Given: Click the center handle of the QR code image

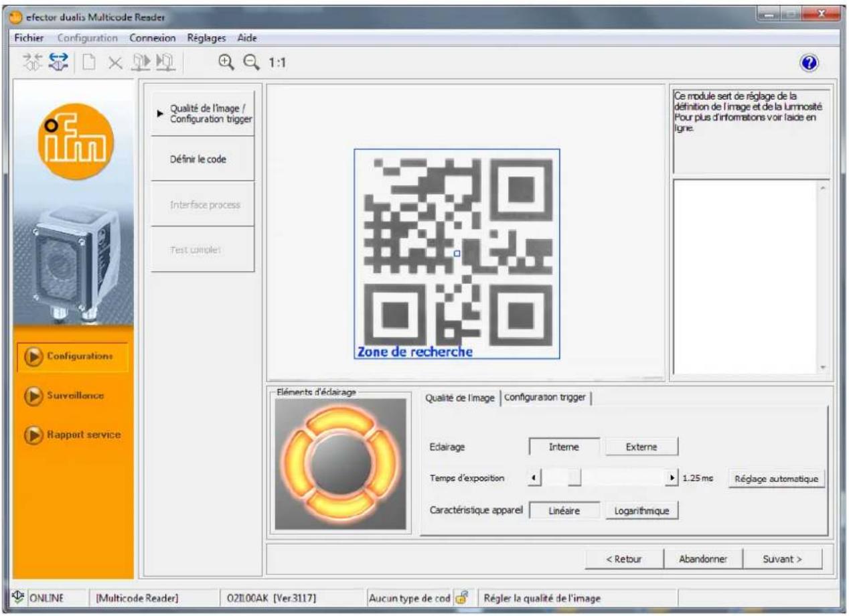Looking at the screenshot, I should tap(457, 253).
